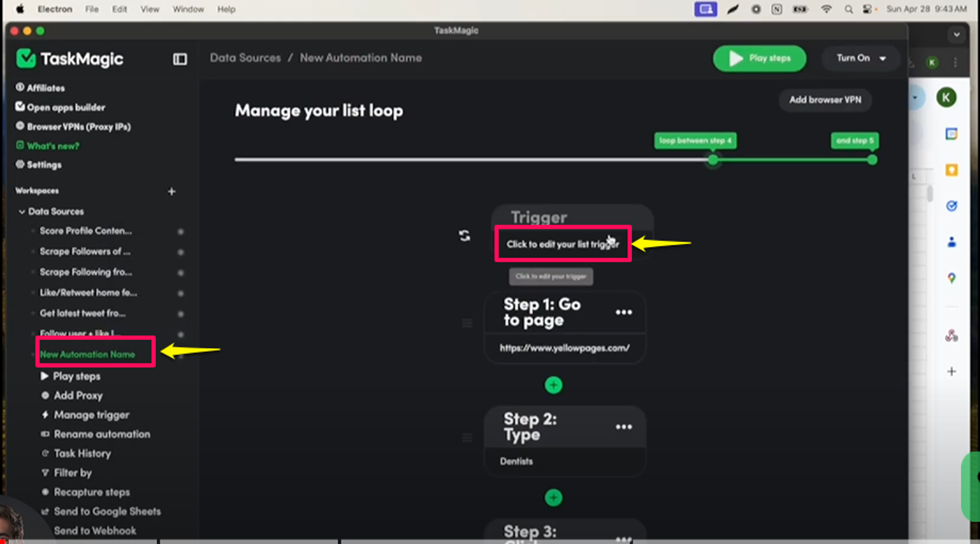Click the refresh/sync icon on automation

[x=465, y=235]
